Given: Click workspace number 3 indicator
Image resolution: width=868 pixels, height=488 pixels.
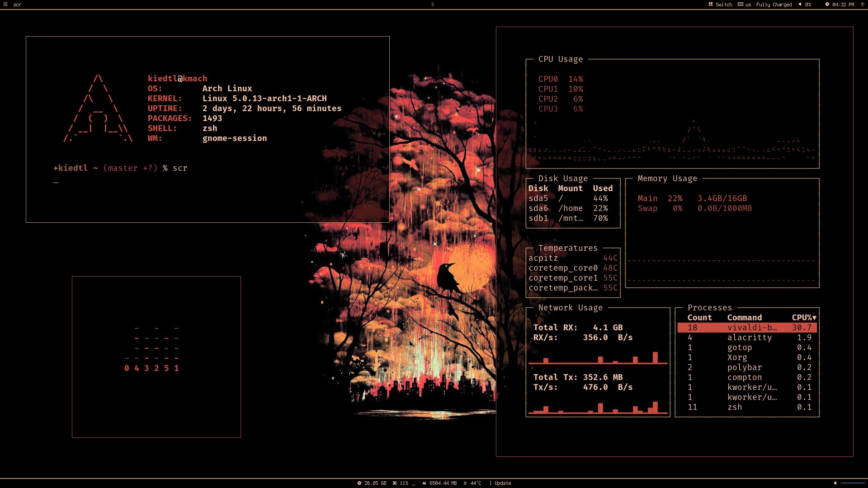Looking at the screenshot, I should (x=432, y=5).
